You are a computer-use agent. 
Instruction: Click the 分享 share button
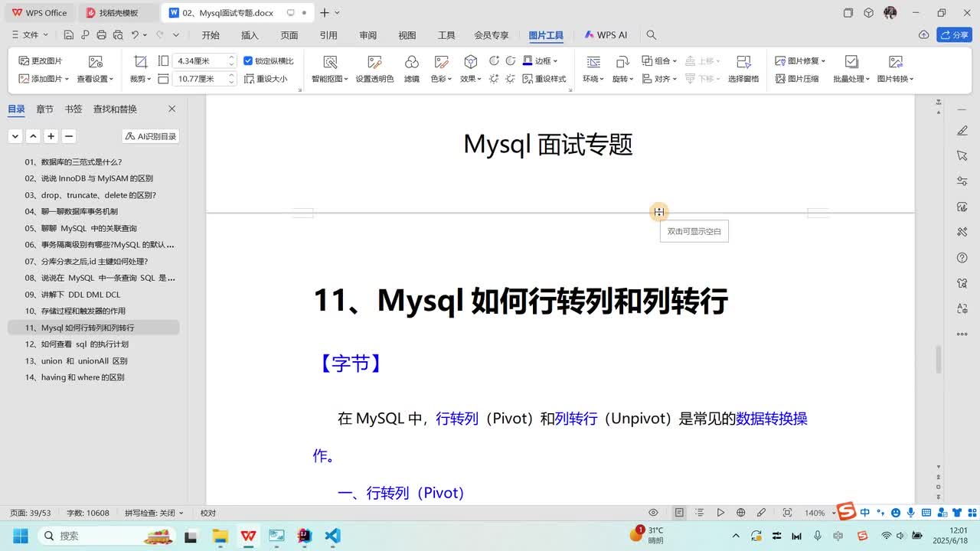point(955,35)
